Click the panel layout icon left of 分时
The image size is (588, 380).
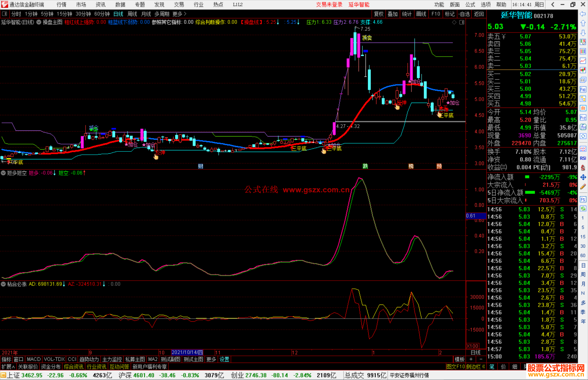(4, 14)
